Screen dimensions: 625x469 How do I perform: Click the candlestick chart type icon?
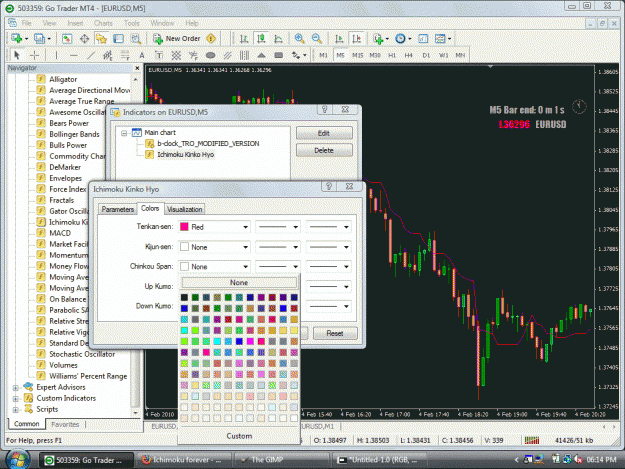pos(261,39)
